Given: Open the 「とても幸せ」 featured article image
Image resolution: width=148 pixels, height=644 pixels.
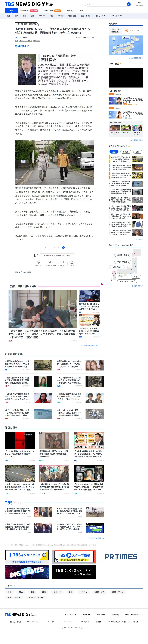Looking at the screenshot, I should pos(43,309).
